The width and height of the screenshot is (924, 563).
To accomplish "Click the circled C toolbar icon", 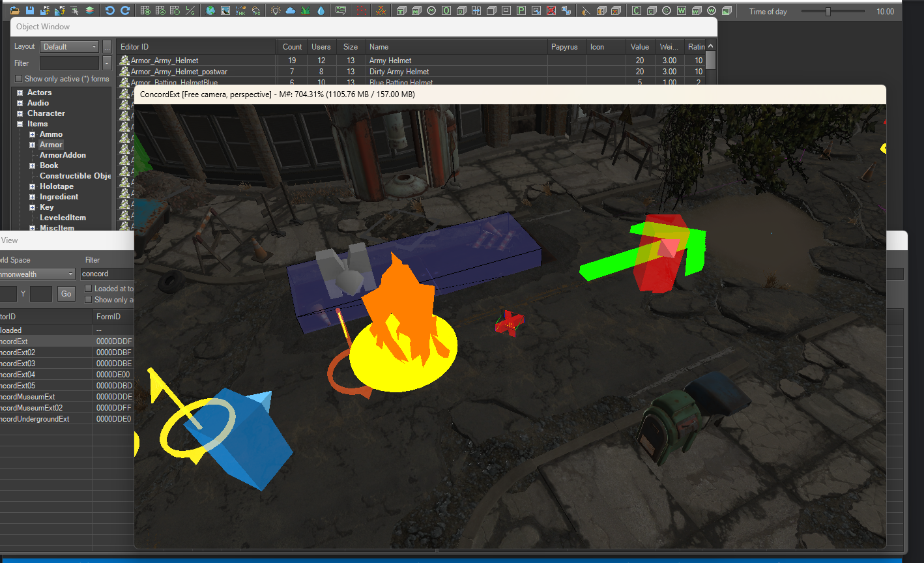I will coord(666,10).
